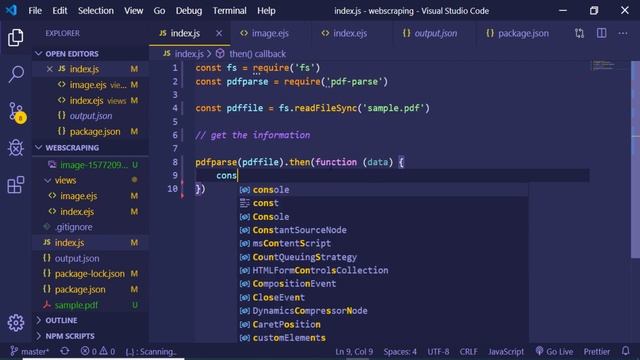Select JavaScript language mode indicator
Viewport: 640px width, 360px height.
click(506, 351)
